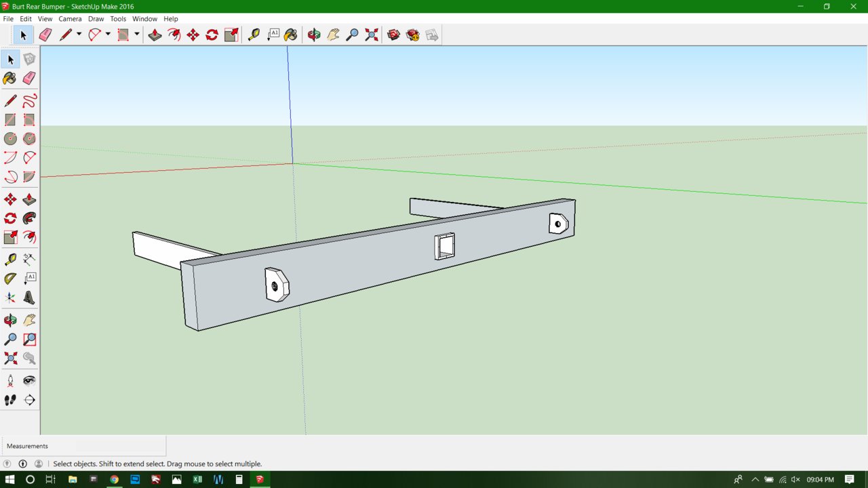
Task: Select the Section Plane tool
Action: coord(29,400)
